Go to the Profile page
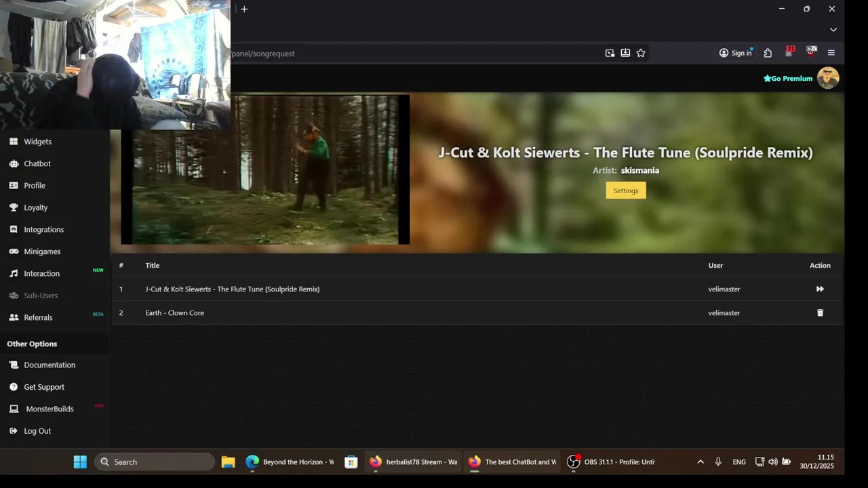Screen dimensions: 868x488 tap(35, 186)
